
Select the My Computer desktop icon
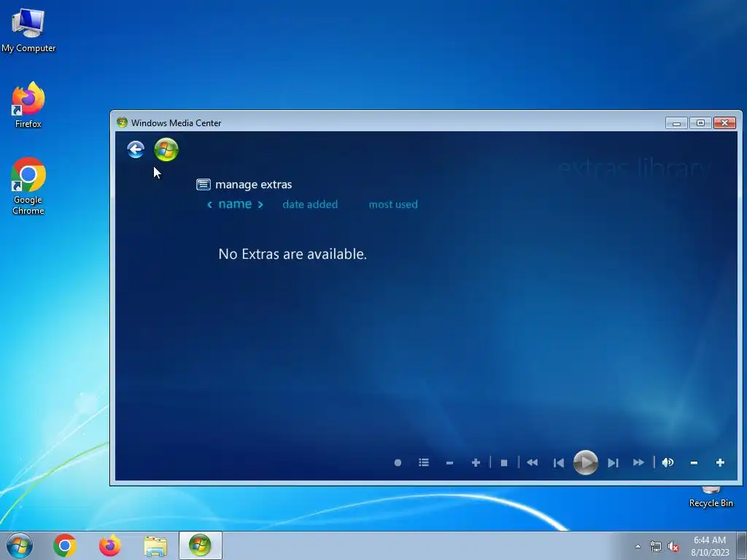[28, 30]
